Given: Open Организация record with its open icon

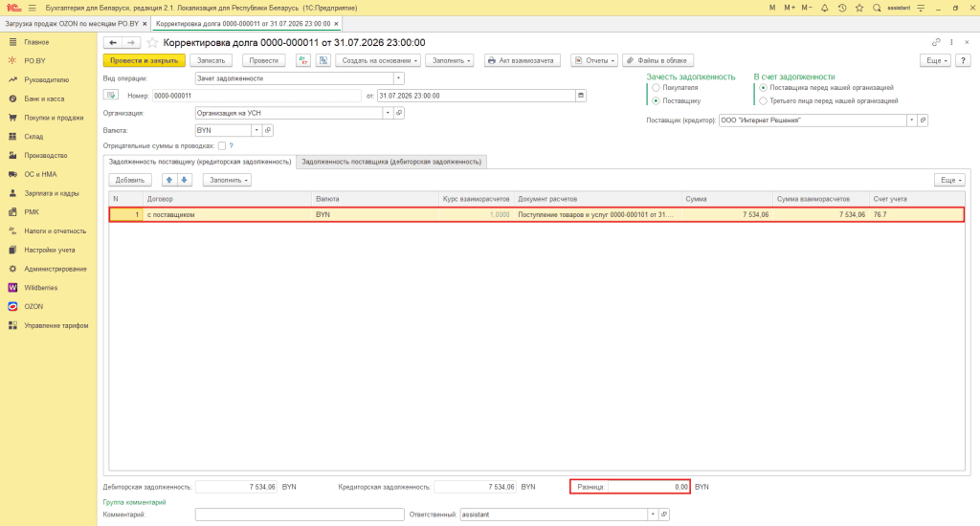Looking at the screenshot, I should click(399, 113).
